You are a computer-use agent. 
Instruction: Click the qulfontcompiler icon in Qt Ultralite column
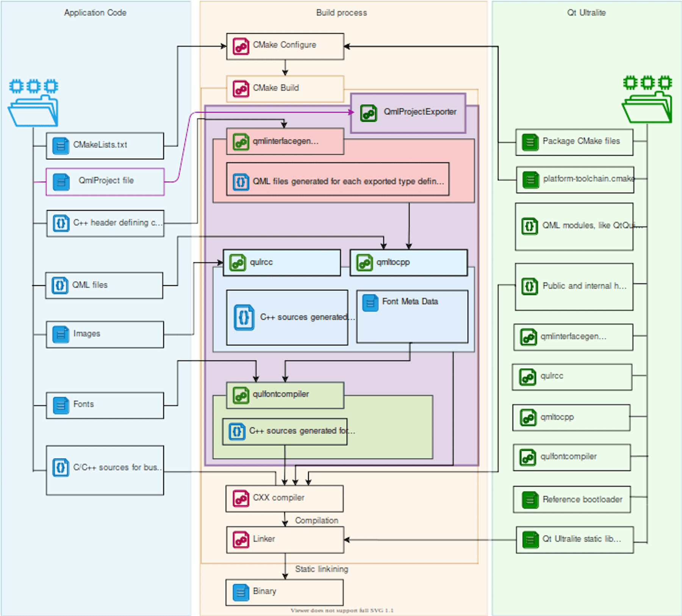click(528, 458)
